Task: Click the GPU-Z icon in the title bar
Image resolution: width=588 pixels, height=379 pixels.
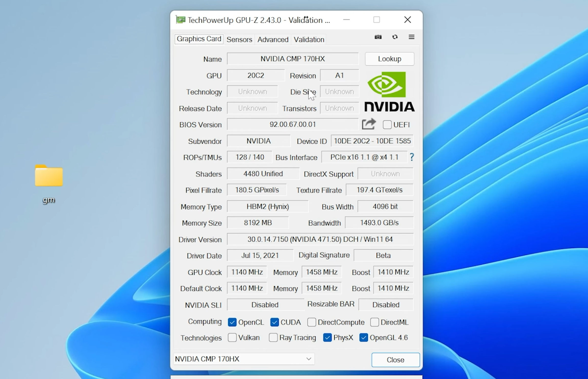Action: pos(180,20)
